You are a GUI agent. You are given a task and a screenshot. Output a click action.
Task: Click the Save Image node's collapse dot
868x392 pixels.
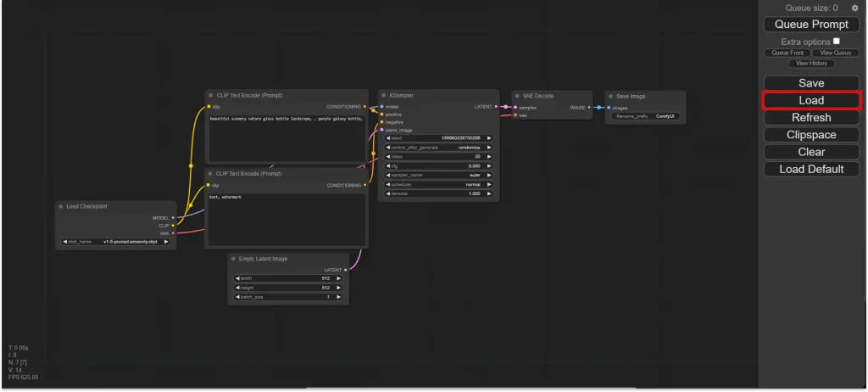pos(609,96)
